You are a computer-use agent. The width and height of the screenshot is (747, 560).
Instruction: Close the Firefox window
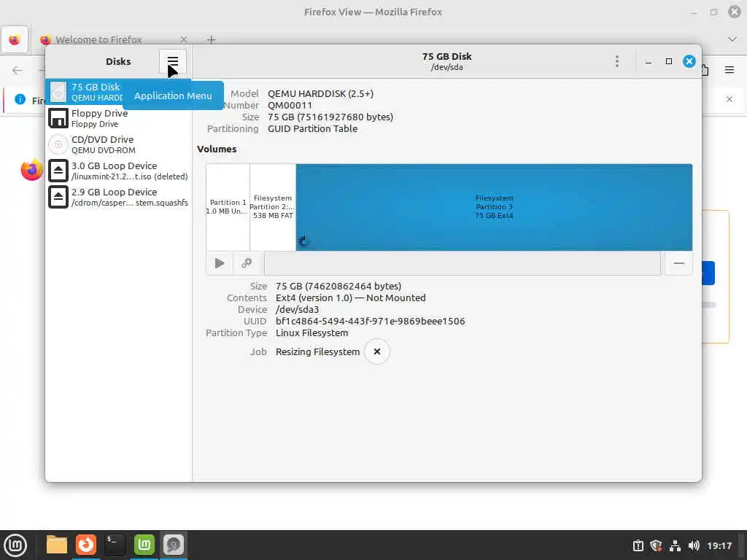click(735, 12)
